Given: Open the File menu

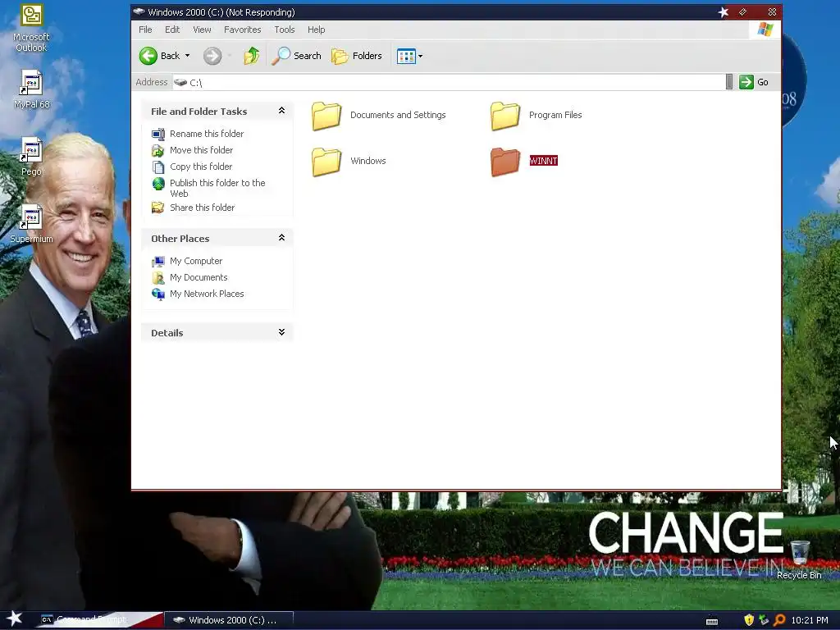Looking at the screenshot, I should 145,30.
